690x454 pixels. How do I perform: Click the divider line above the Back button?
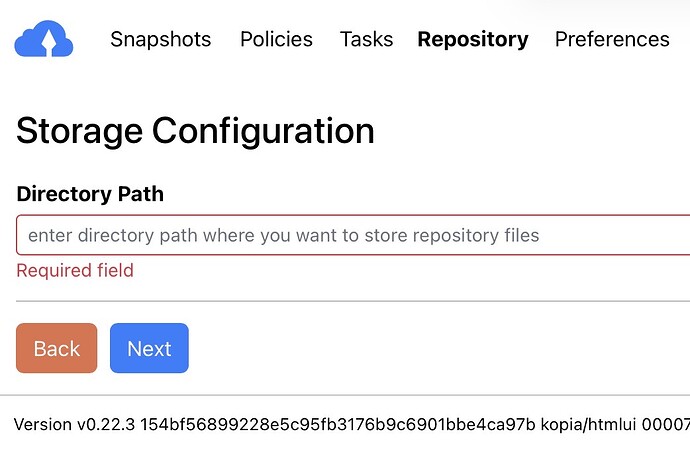coord(350,300)
